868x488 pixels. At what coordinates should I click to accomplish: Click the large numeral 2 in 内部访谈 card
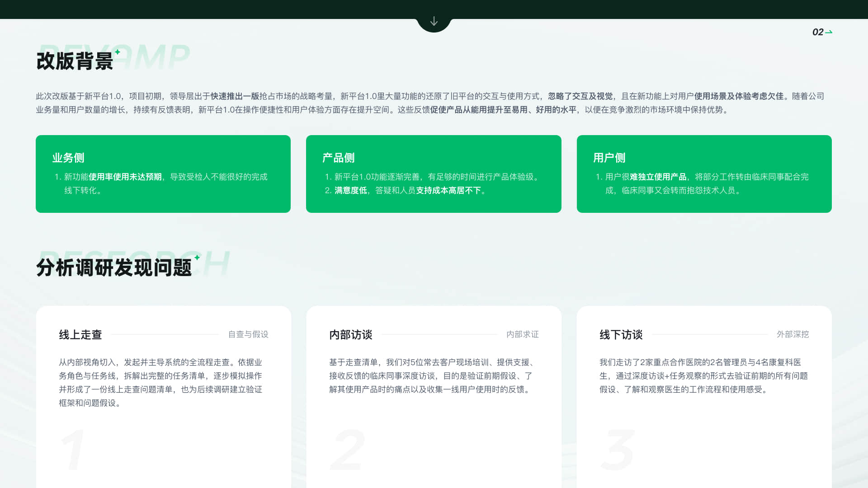pos(347,450)
